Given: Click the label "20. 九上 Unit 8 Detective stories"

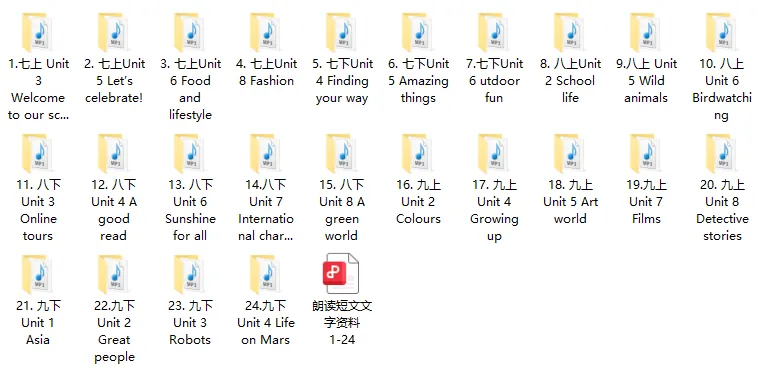Looking at the screenshot, I should [x=722, y=210].
